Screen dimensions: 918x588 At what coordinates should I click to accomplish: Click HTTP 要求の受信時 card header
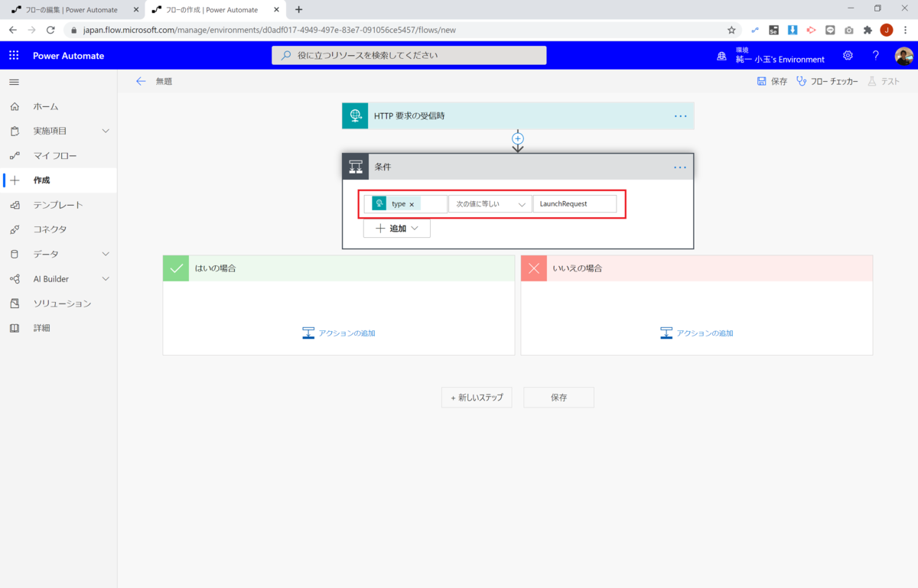coord(518,116)
